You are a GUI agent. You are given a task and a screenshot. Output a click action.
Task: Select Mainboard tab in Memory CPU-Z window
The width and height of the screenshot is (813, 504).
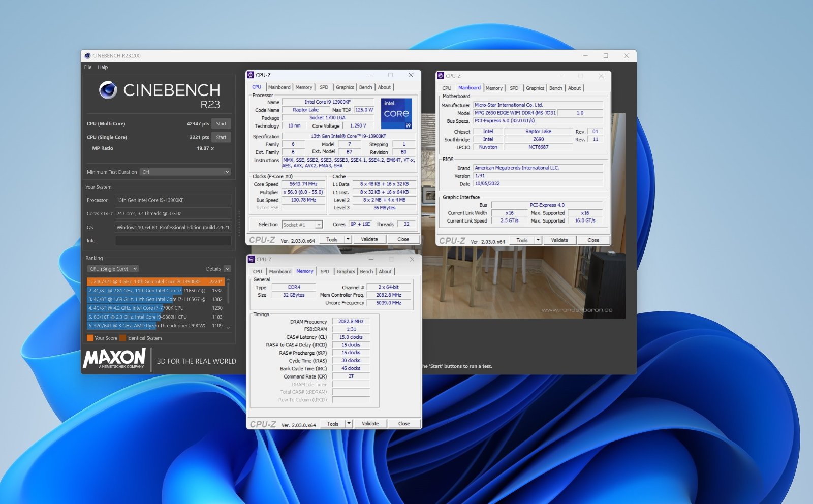point(280,272)
